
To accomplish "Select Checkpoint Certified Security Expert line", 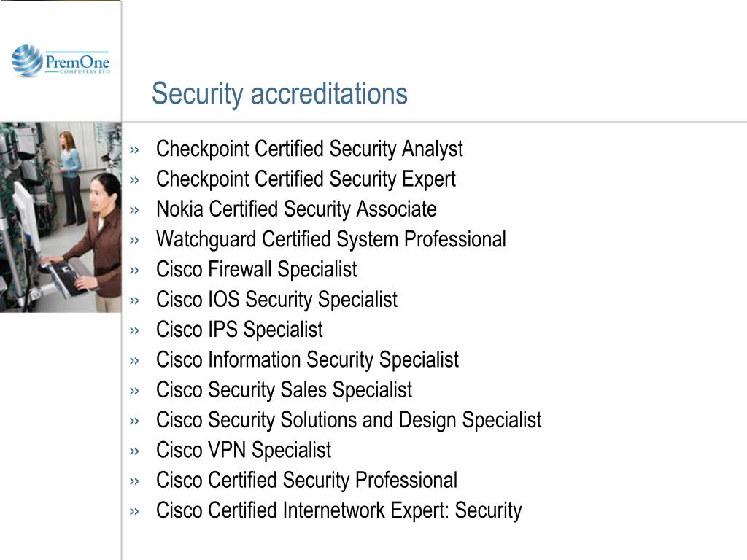I will [306, 179].
